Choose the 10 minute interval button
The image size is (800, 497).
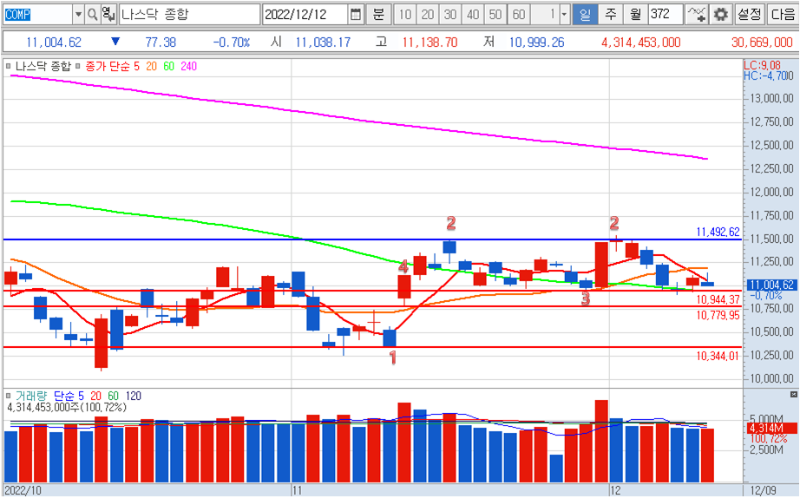(405, 14)
